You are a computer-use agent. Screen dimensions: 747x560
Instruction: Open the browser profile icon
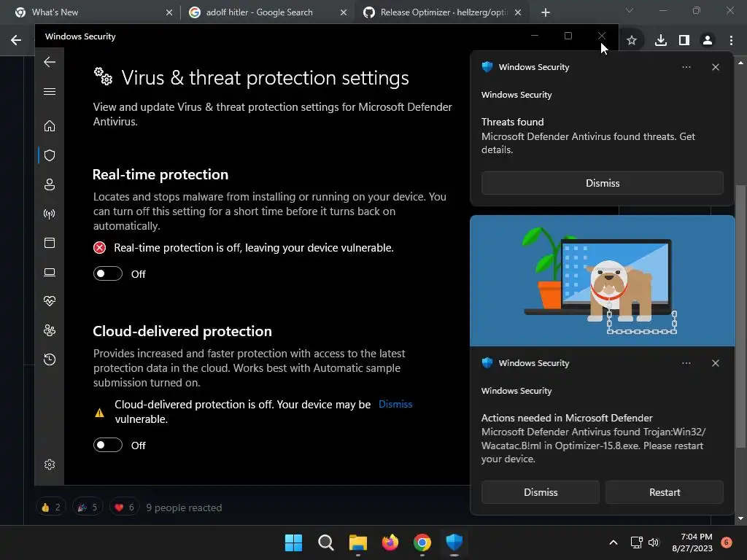coord(708,41)
